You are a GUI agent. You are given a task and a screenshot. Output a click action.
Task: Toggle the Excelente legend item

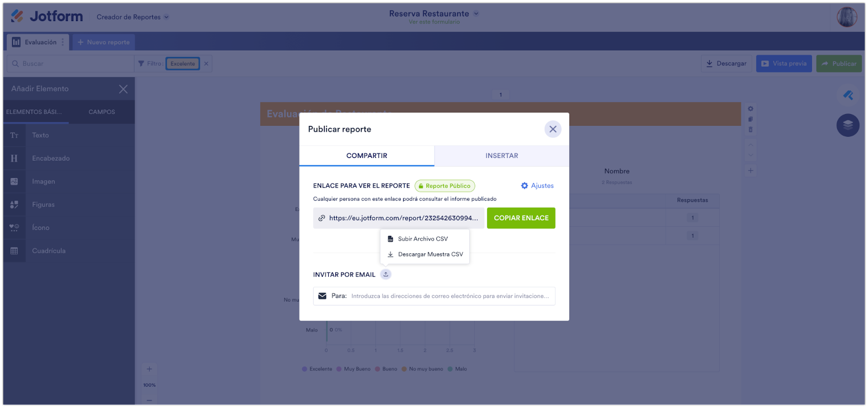[x=317, y=369]
